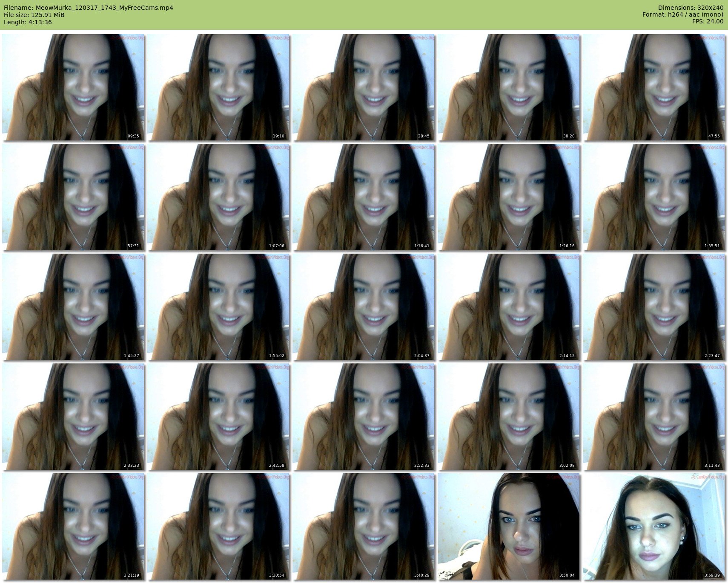Open the thumbnail marked 2:14:12
The height and width of the screenshot is (583, 728).
tap(509, 307)
